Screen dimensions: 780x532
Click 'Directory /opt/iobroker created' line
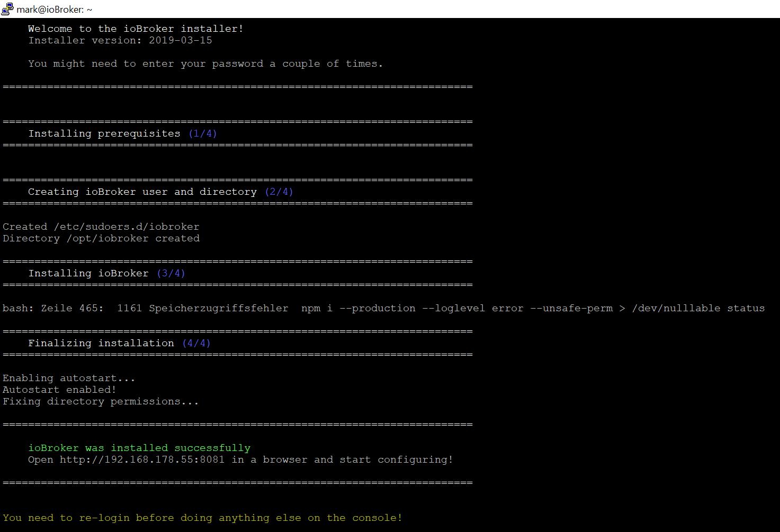[101, 238]
